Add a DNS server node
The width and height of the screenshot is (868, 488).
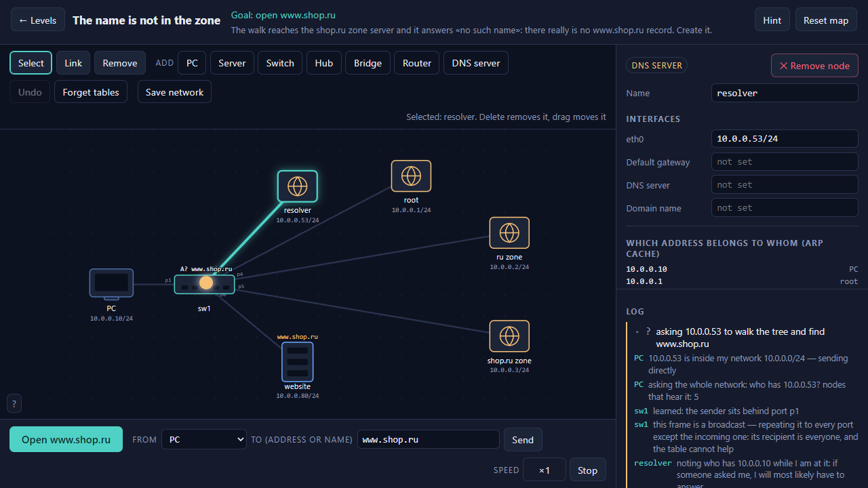pos(476,63)
